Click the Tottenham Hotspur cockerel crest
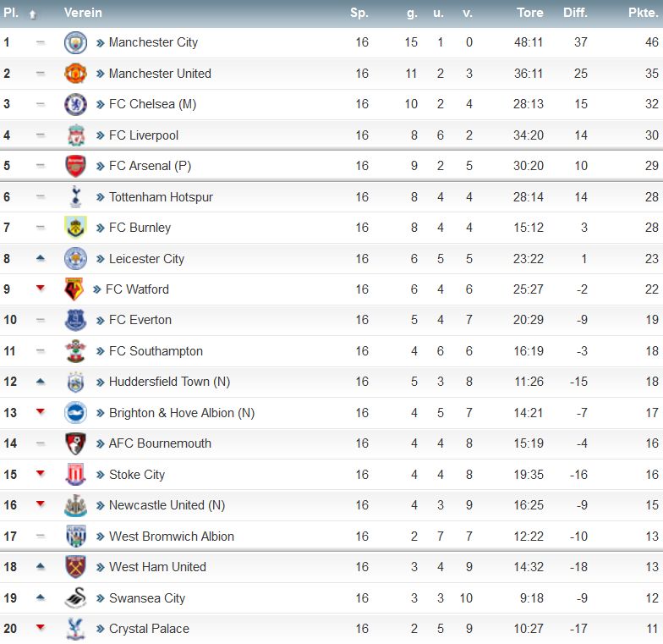663x644 pixels. click(76, 196)
